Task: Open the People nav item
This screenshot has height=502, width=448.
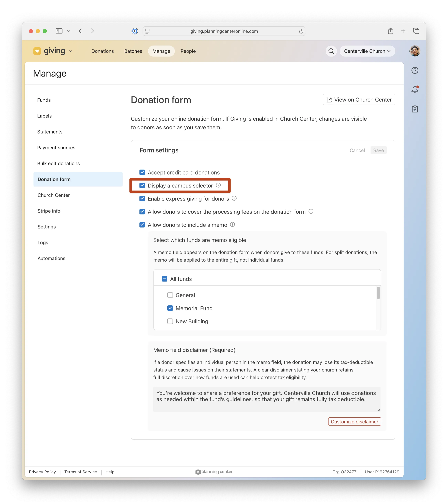Action: point(188,51)
